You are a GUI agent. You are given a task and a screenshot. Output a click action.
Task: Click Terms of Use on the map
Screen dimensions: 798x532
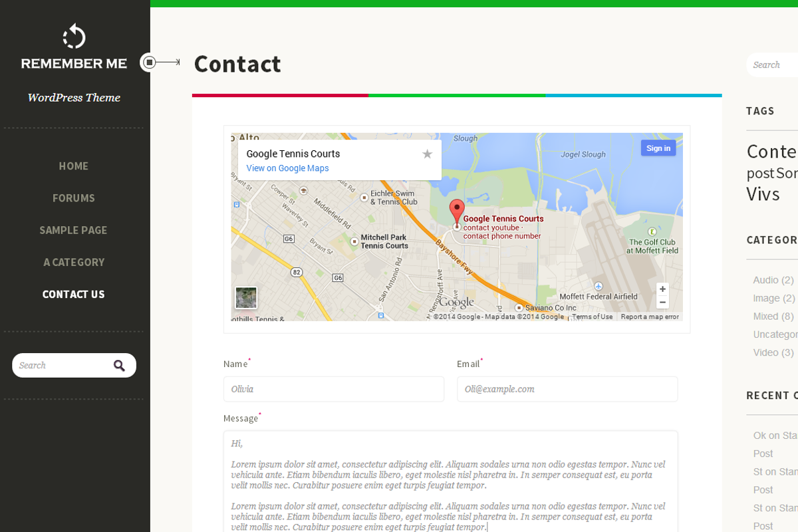point(593,317)
